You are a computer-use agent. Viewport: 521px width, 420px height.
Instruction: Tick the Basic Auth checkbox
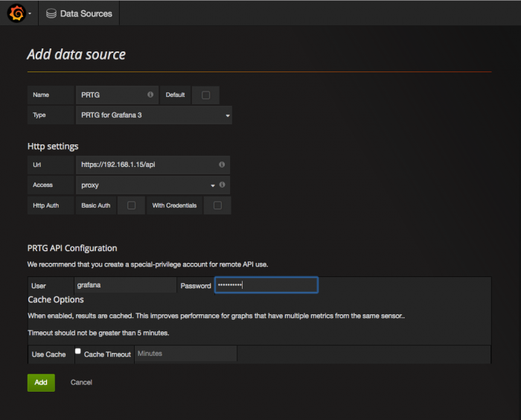point(131,206)
